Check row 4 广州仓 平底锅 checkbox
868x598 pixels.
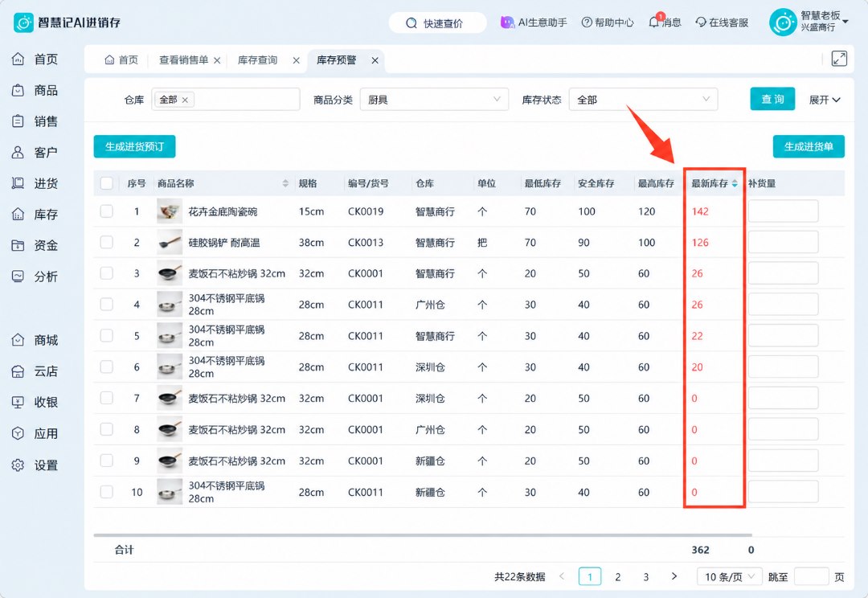(x=106, y=305)
